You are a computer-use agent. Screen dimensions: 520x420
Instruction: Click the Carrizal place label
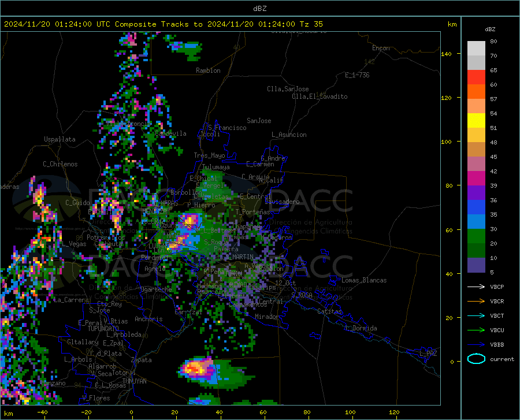point(188,312)
